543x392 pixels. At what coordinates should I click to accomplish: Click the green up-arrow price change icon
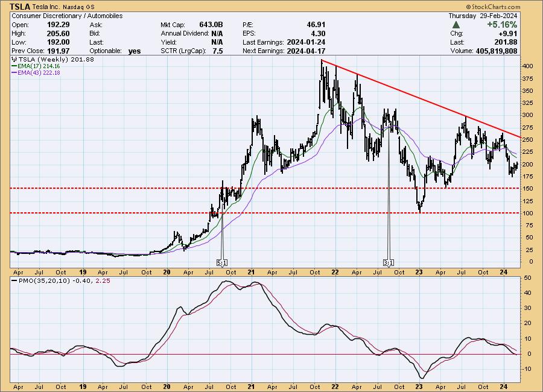[458, 25]
